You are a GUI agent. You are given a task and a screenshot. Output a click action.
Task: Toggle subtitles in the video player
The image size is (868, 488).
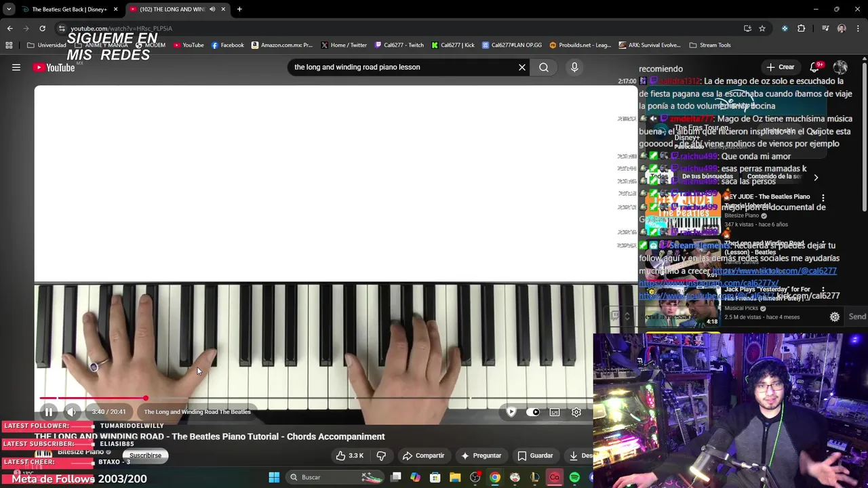(555, 412)
